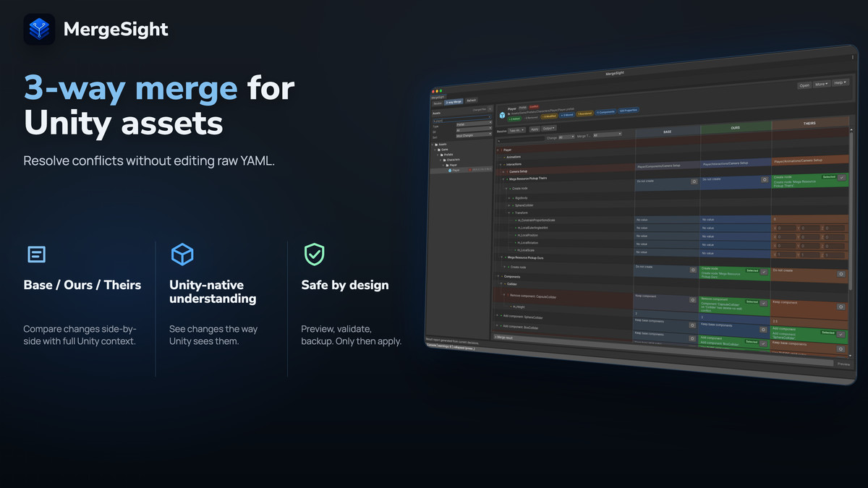Expand the Camera Setup node
This screenshot has height=488, width=868.
point(503,171)
